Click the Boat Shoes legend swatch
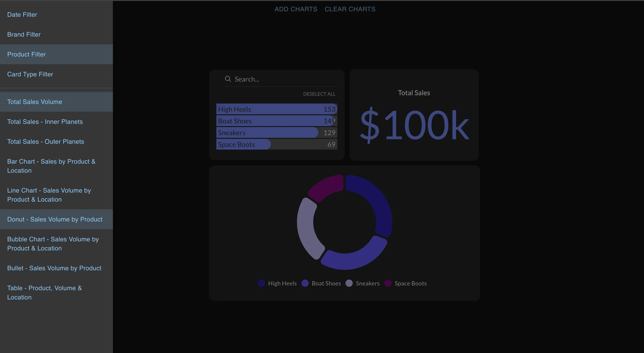The width and height of the screenshot is (644, 353). tap(305, 283)
